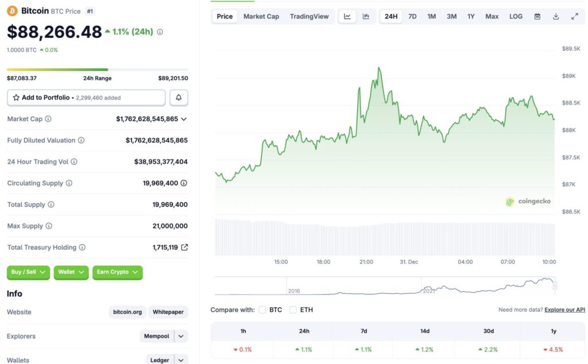Expand the chart to fullscreen

coord(575,16)
